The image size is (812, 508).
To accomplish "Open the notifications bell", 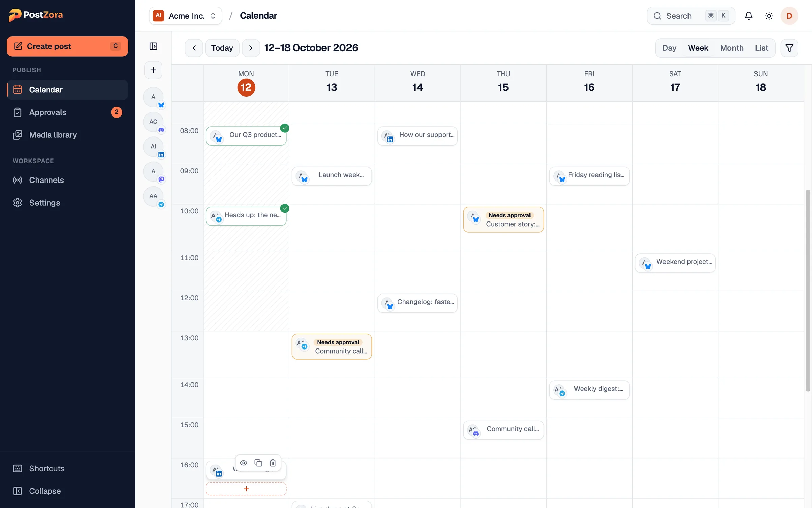I will pos(749,16).
